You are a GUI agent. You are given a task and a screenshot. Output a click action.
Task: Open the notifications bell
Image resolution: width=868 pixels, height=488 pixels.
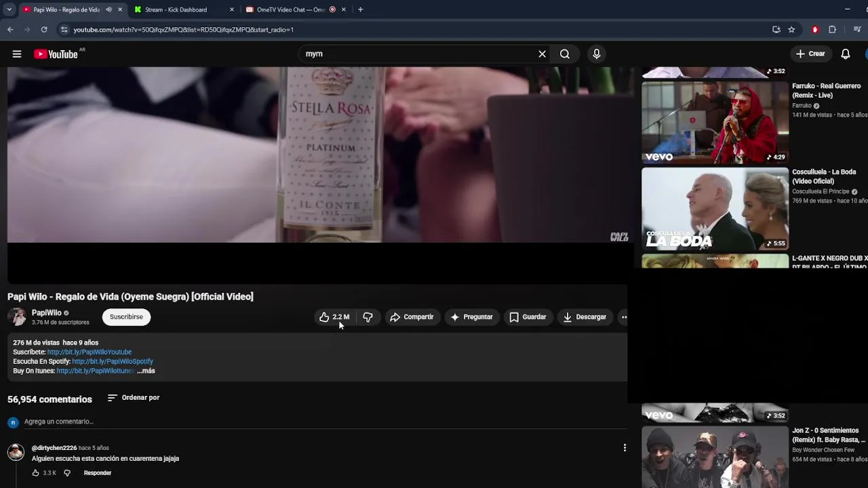846,54
